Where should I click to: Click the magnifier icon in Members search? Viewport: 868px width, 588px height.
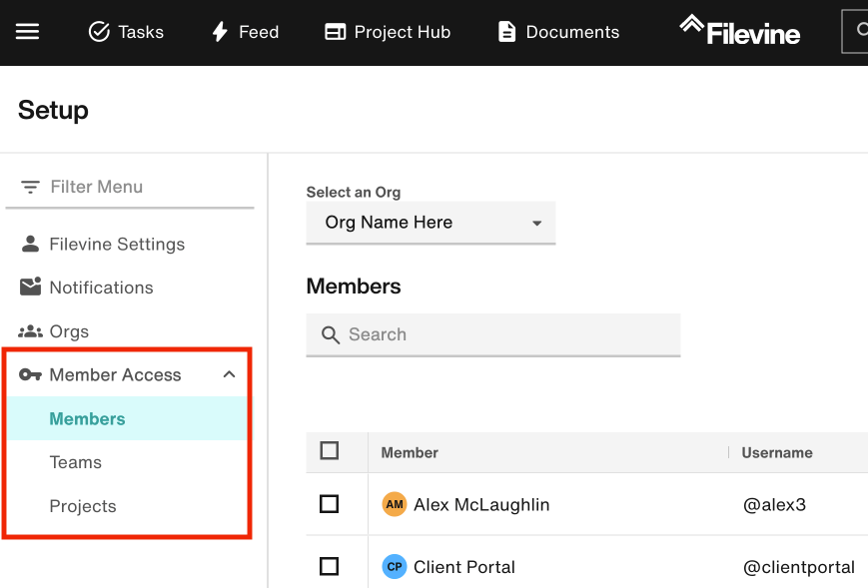click(331, 334)
